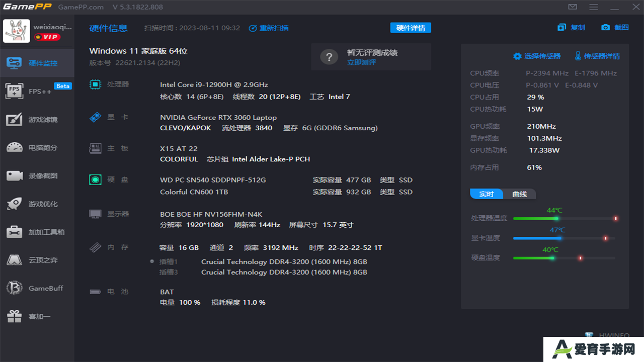Image resolution: width=644 pixels, height=362 pixels.
Task: Click the 内存 memory icon
Action: (x=95, y=247)
